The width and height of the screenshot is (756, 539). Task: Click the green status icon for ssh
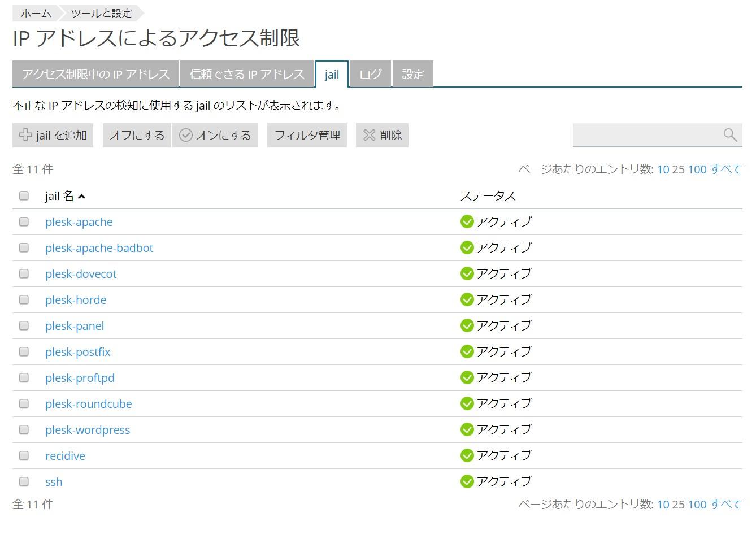467,481
